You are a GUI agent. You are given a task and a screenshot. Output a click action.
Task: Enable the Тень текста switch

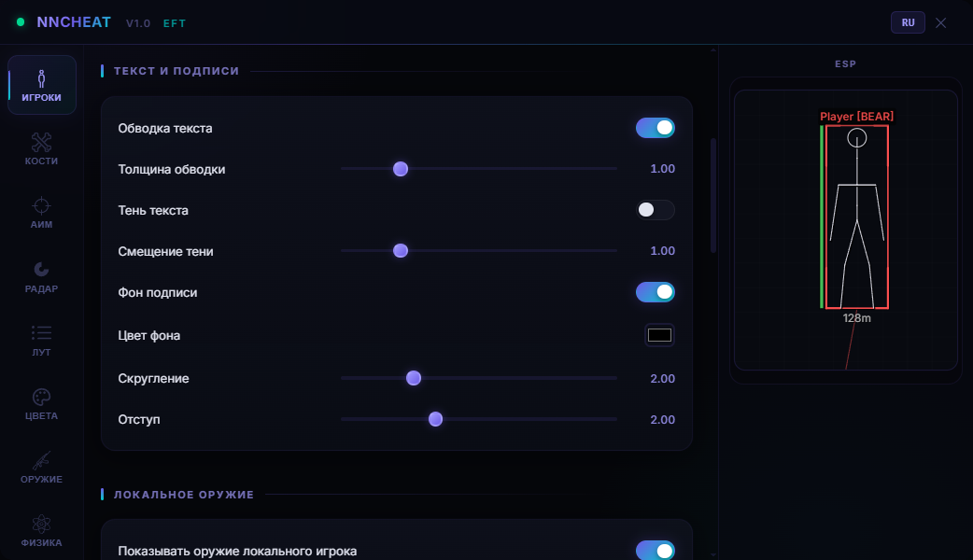[656, 210]
